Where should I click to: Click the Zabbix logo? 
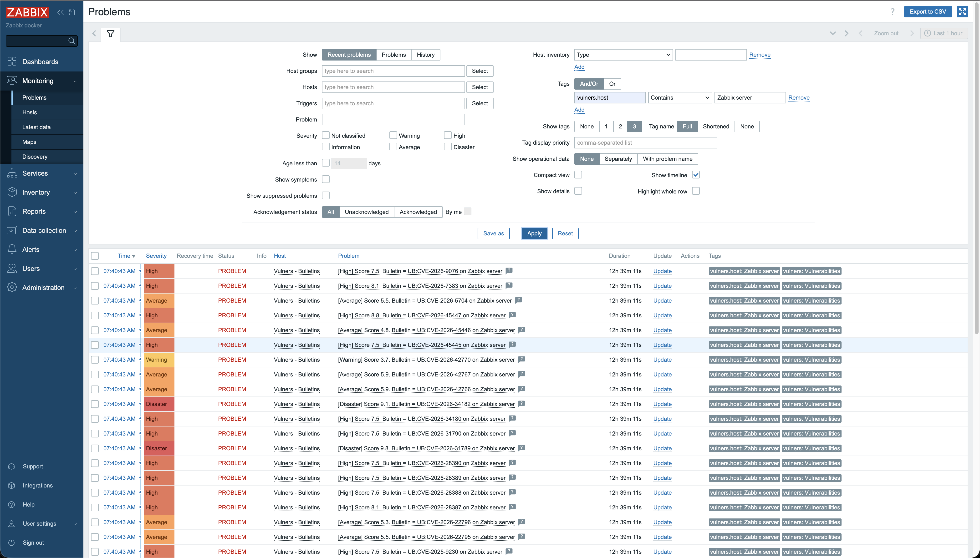(27, 12)
